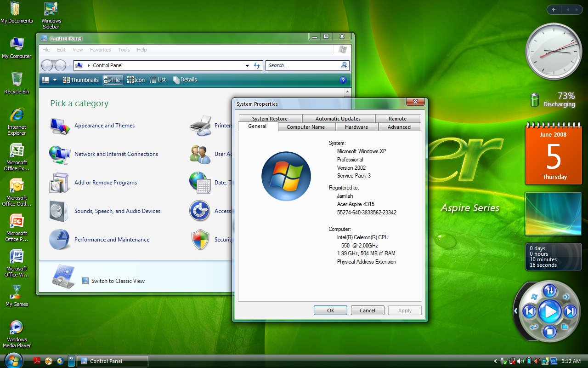
Task: Select Tile view in toolbar
Action: [x=113, y=80]
